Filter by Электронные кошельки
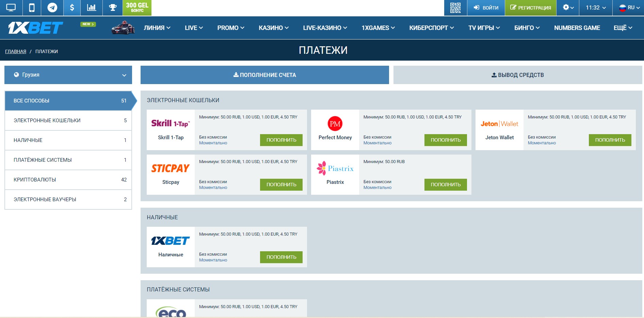This screenshot has width=644, height=318. click(x=68, y=121)
